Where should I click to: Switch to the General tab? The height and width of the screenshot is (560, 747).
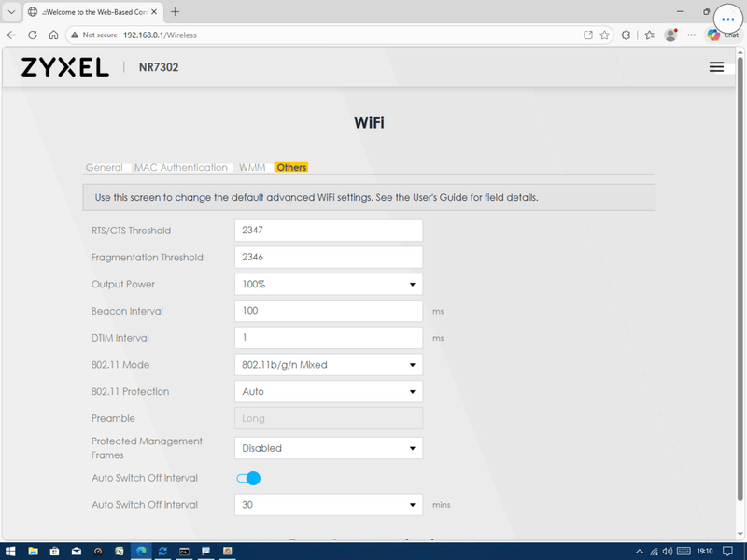click(x=105, y=168)
